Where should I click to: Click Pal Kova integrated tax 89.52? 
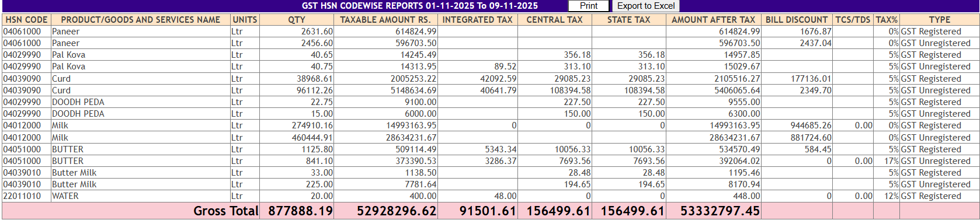(x=505, y=67)
